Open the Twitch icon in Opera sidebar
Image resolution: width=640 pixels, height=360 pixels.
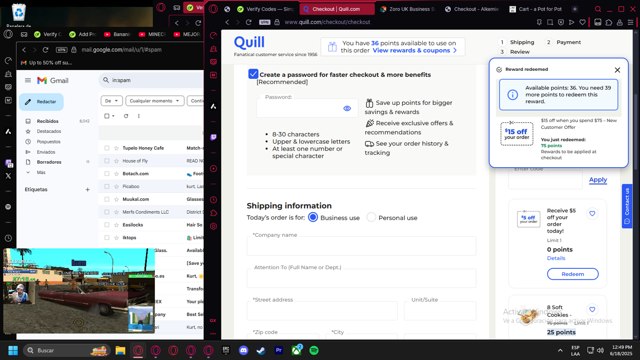pos(213,137)
